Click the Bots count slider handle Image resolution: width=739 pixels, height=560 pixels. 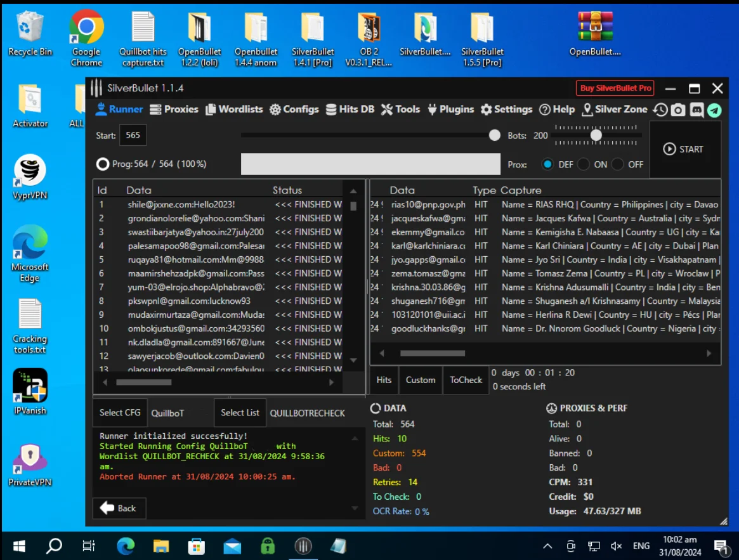596,135
